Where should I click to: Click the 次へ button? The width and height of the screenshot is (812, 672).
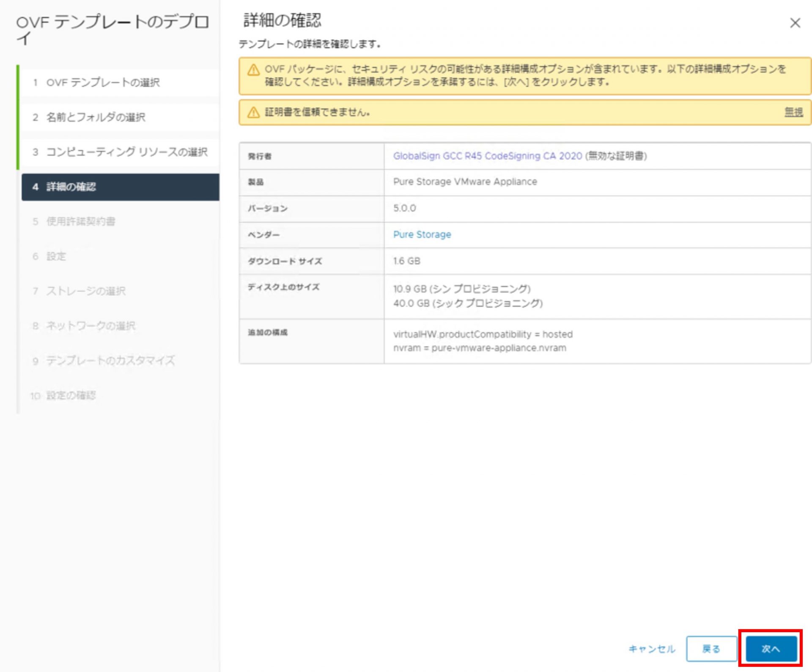point(771,649)
